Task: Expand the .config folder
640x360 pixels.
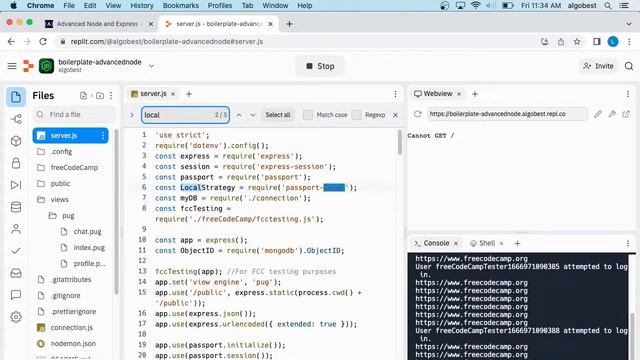Action: click(61, 152)
